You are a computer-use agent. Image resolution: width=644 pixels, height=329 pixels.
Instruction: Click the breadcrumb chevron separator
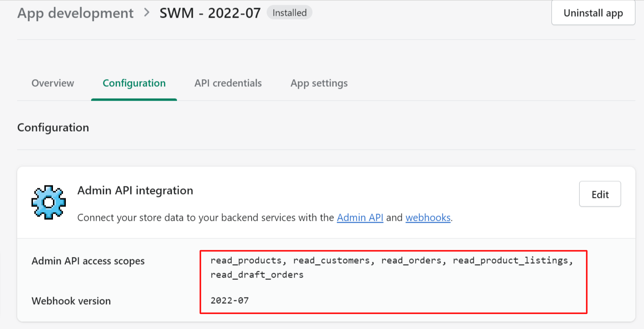[x=146, y=13]
